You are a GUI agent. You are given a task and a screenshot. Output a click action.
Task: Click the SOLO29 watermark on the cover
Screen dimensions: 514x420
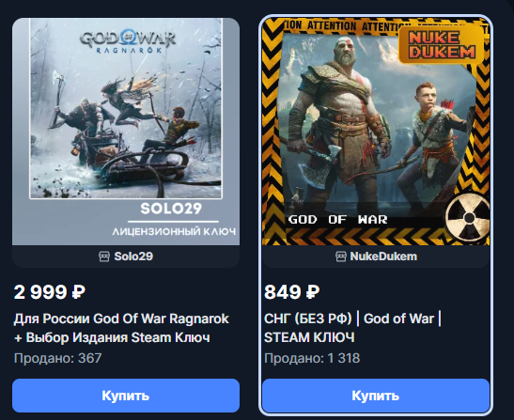click(x=171, y=209)
